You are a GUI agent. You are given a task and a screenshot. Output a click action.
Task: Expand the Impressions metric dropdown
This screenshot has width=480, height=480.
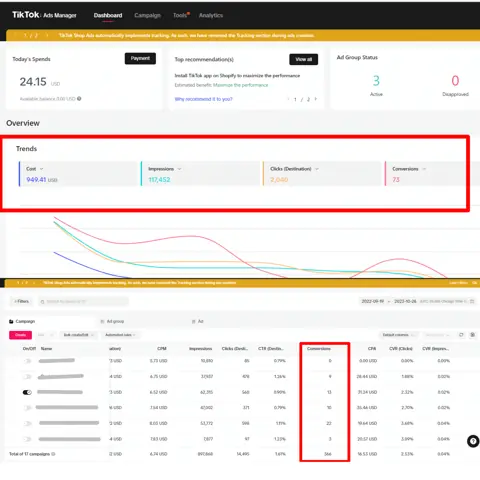[179, 169]
